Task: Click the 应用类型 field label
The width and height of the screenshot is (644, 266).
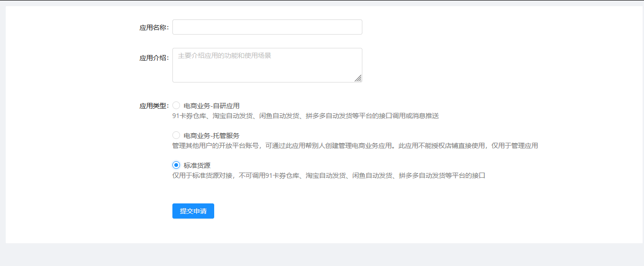Action: click(153, 106)
